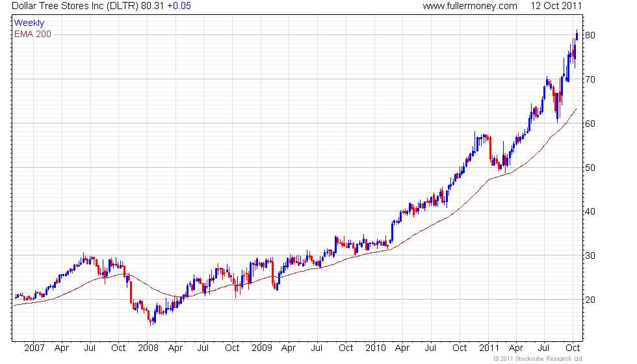
Task: Open the www.fullermoney.com link text
Action: 469,6
